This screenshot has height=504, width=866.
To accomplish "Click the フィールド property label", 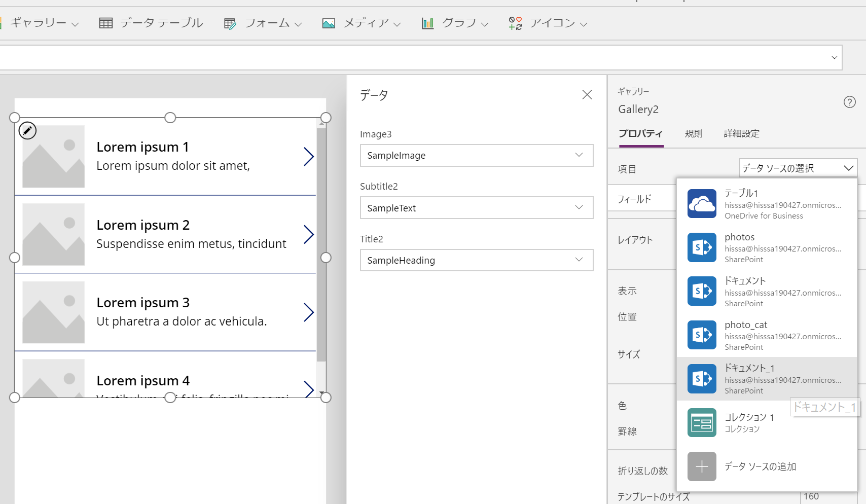I will pos(634,199).
